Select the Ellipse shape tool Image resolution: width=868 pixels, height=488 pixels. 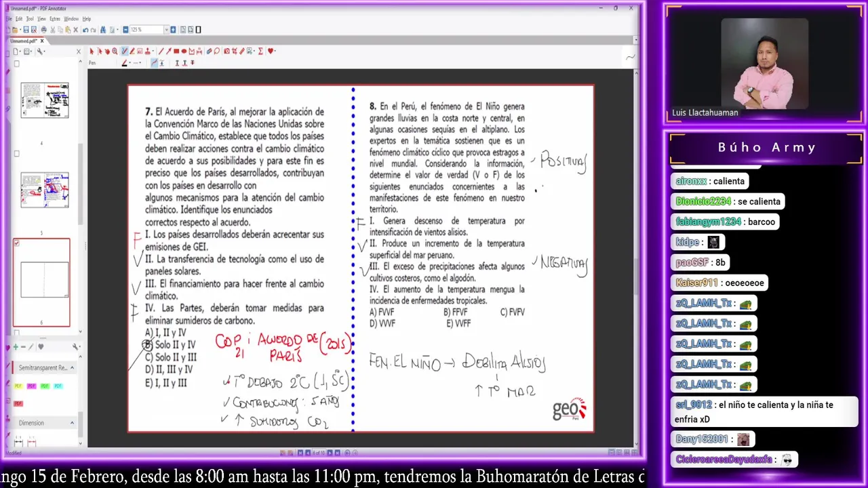coord(184,52)
